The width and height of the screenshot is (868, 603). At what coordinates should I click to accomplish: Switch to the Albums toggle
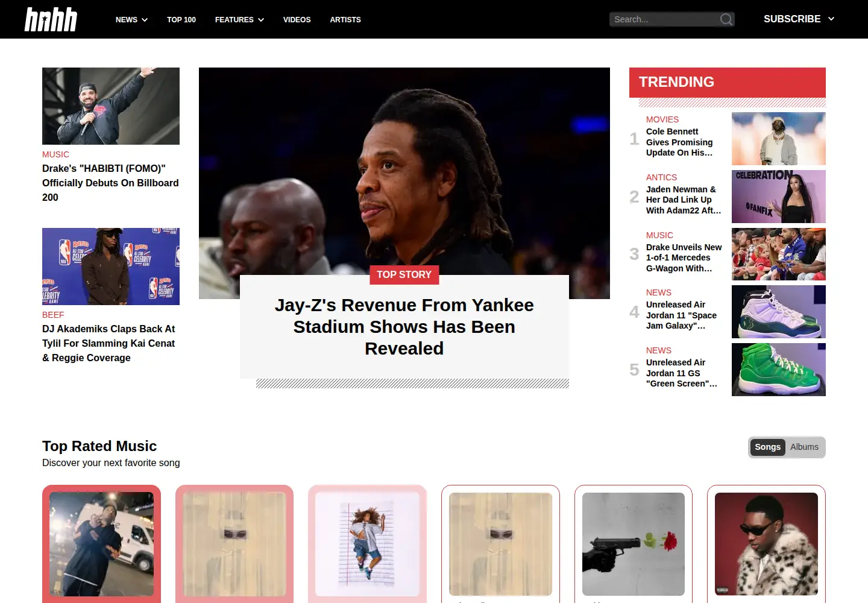804,447
